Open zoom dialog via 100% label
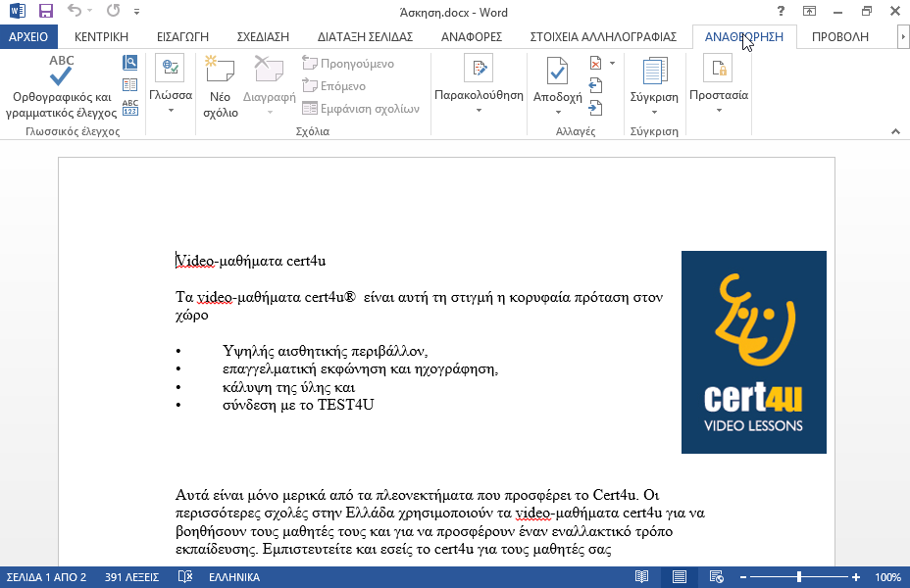The height and width of the screenshot is (588, 910). tap(887, 577)
